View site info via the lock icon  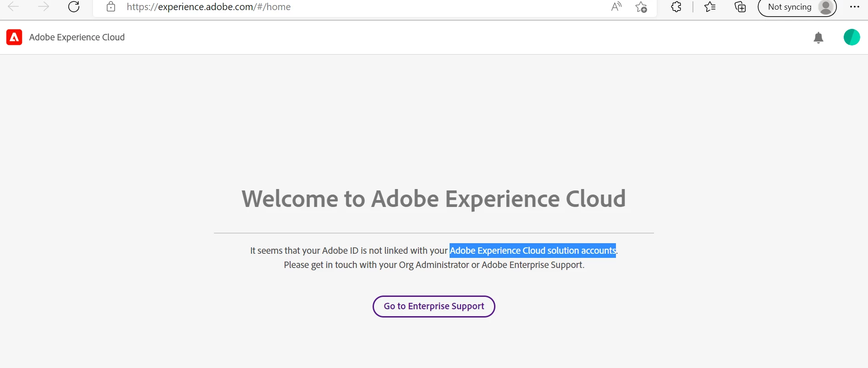[x=111, y=7]
